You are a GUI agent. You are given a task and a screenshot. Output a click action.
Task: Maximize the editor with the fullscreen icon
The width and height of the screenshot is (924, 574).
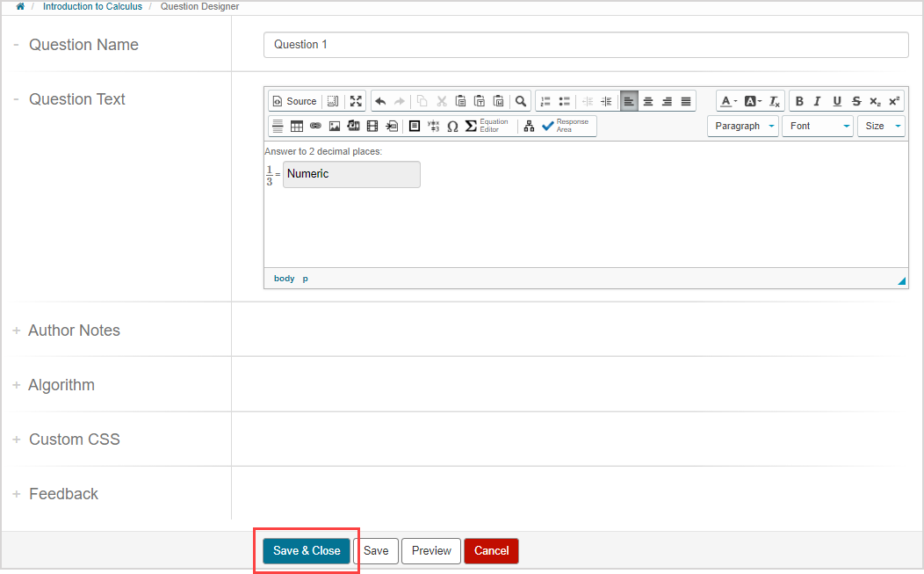[x=356, y=100]
